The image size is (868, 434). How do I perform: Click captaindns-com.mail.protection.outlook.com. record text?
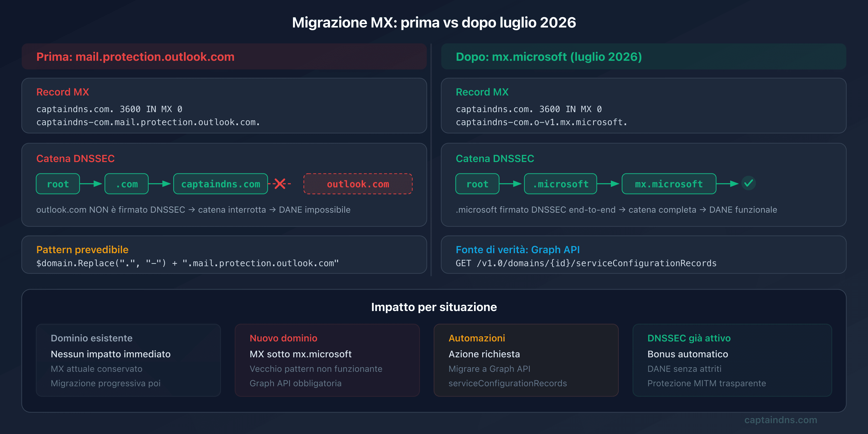point(148,122)
